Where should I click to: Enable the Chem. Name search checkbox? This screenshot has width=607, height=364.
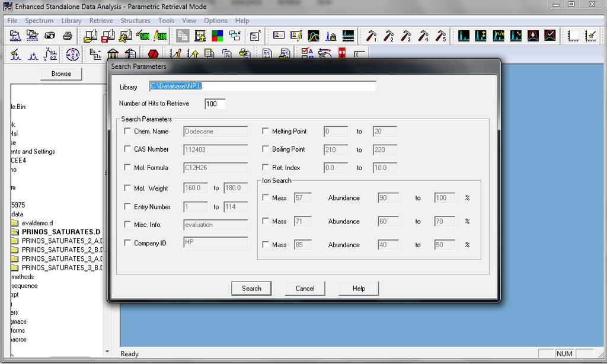[127, 131]
